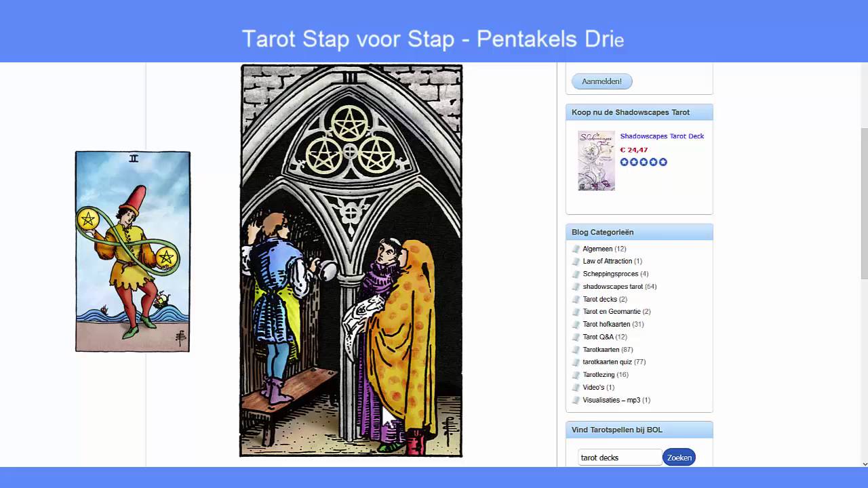
Task: Click the page icon beside Tarotlezing
Action: [x=576, y=375]
